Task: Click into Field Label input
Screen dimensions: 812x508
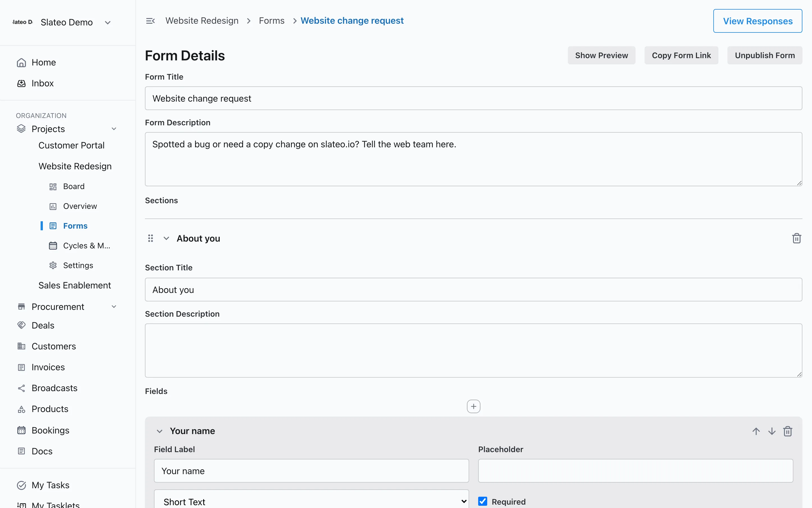Action: click(x=311, y=471)
